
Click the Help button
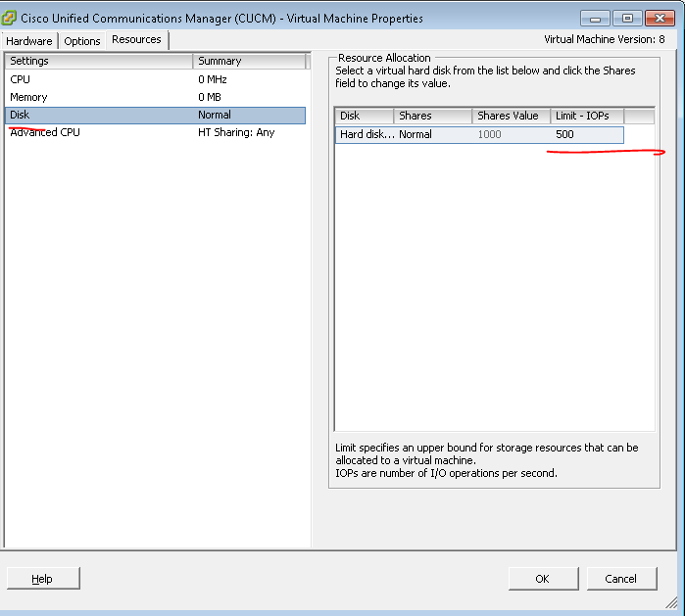43,579
